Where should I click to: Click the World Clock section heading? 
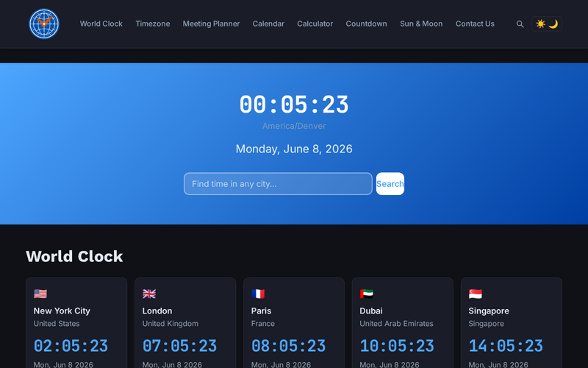click(x=74, y=256)
